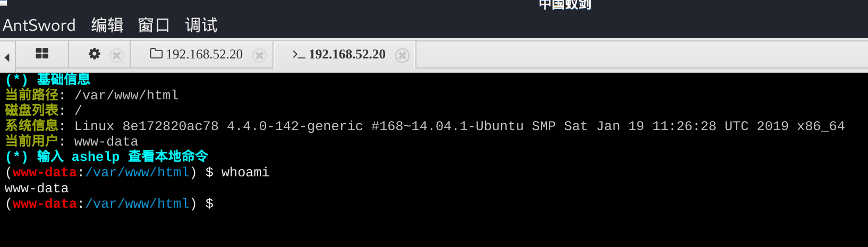Open the 编辑 menu

tap(107, 25)
